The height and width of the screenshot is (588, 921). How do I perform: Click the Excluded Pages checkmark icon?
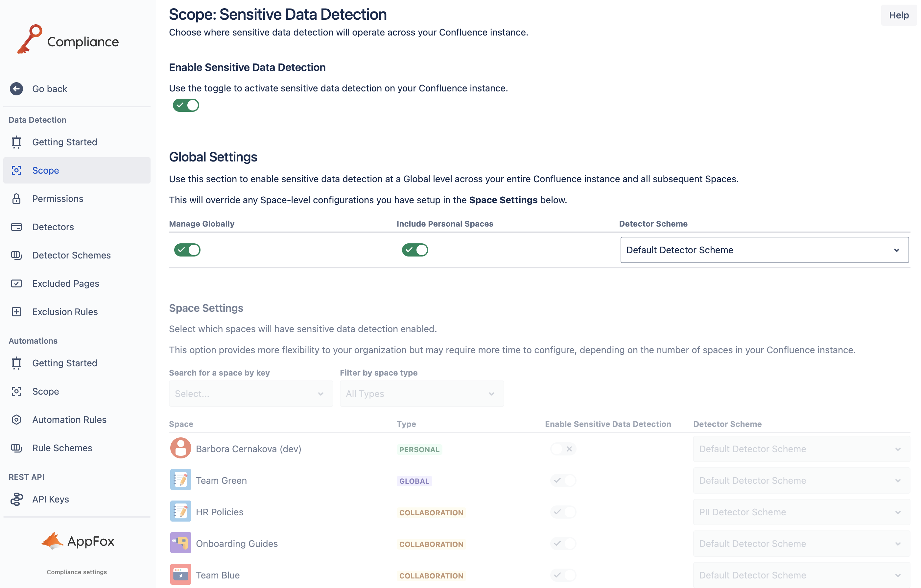[x=16, y=283]
